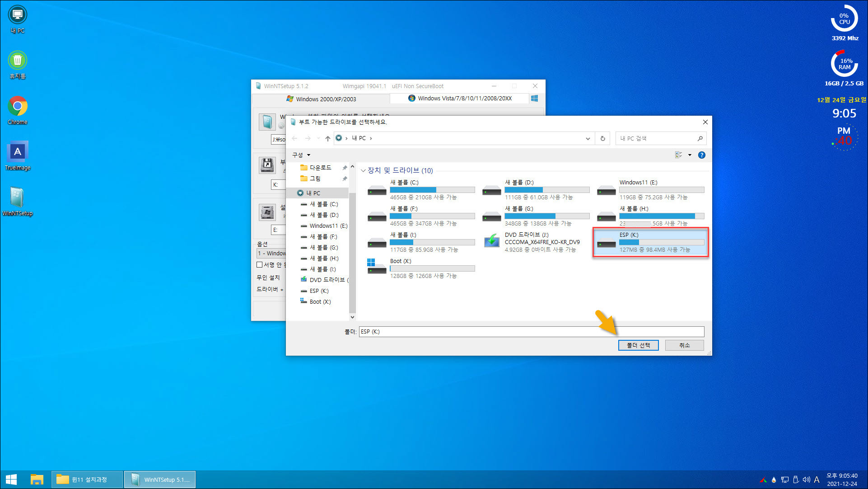Click the 취소 cancel button

(x=684, y=345)
